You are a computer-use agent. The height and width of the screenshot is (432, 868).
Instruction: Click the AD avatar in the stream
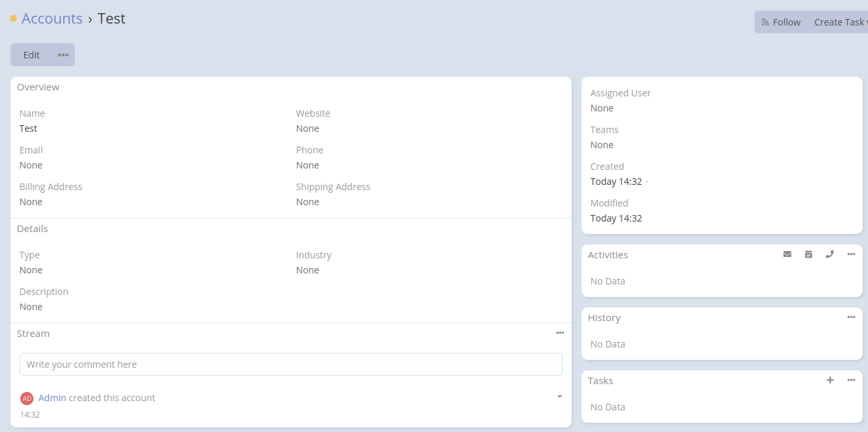click(x=27, y=399)
